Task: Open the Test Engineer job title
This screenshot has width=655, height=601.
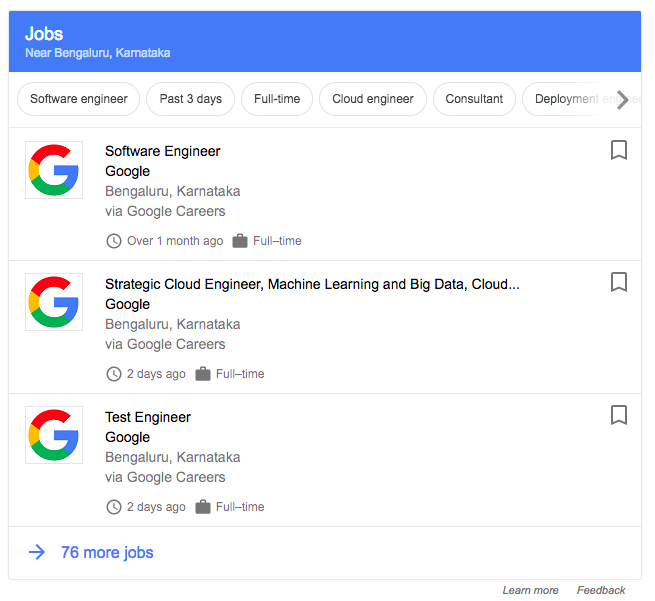Action: [148, 417]
